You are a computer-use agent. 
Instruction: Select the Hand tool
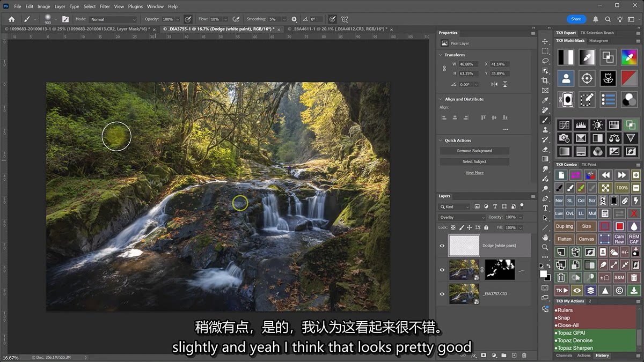coord(545,238)
